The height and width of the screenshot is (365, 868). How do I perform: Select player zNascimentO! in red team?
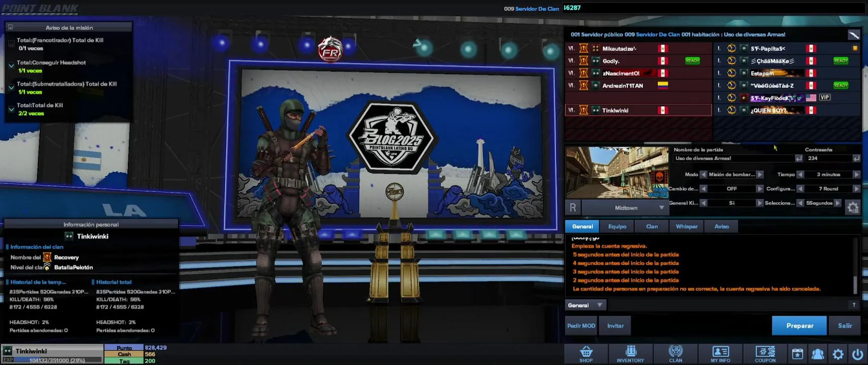click(x=639, y=73)
